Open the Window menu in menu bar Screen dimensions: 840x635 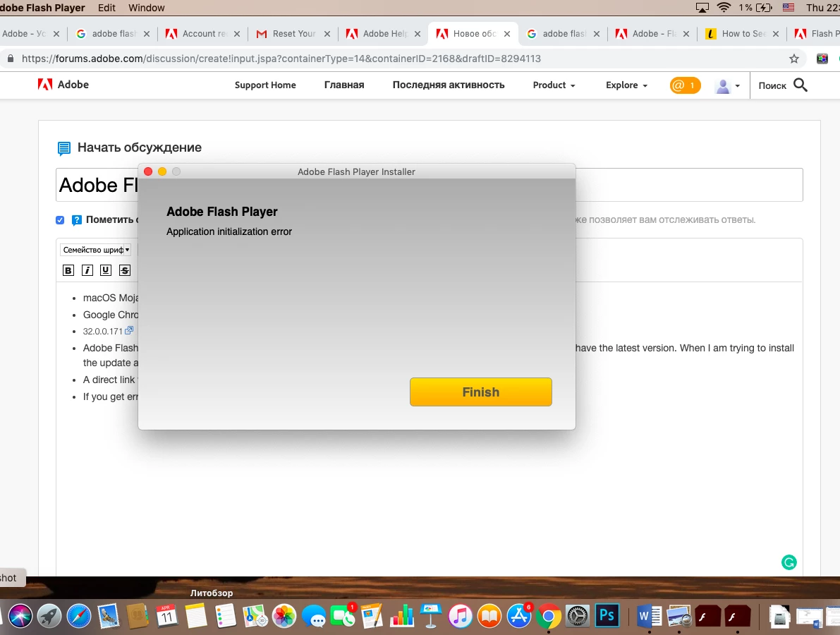click(146, 8)
